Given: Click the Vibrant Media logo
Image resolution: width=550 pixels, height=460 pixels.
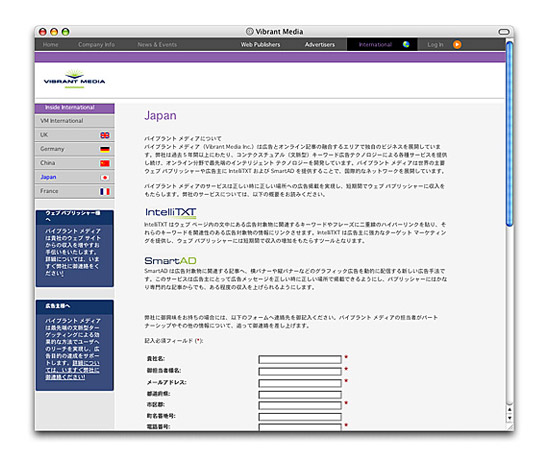Looking at the screenshot, I should point(74,79).
